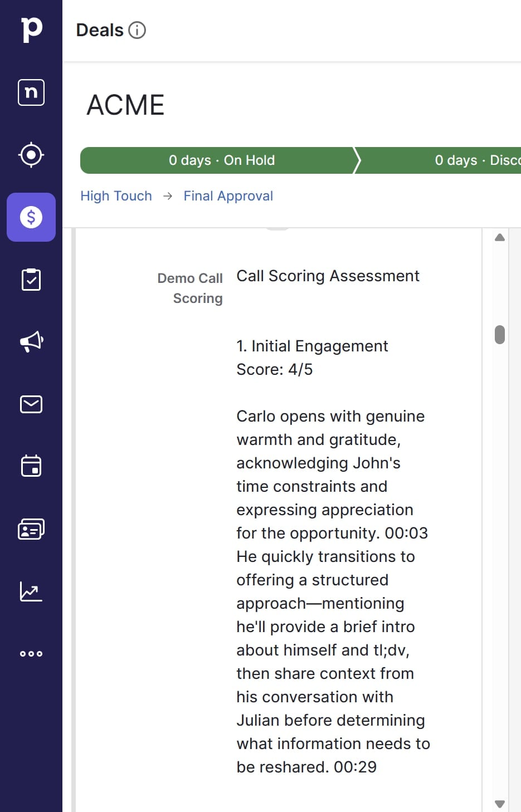Expand More menu three dots

[31, 654]
